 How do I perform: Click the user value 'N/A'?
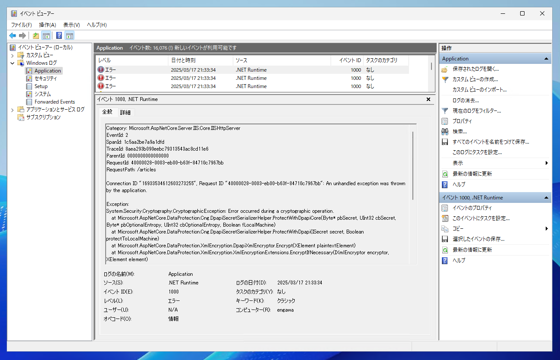173,310
